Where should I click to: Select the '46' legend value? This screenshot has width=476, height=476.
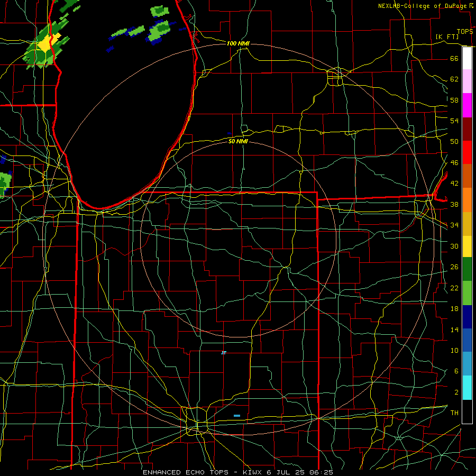tap(454, 163)
